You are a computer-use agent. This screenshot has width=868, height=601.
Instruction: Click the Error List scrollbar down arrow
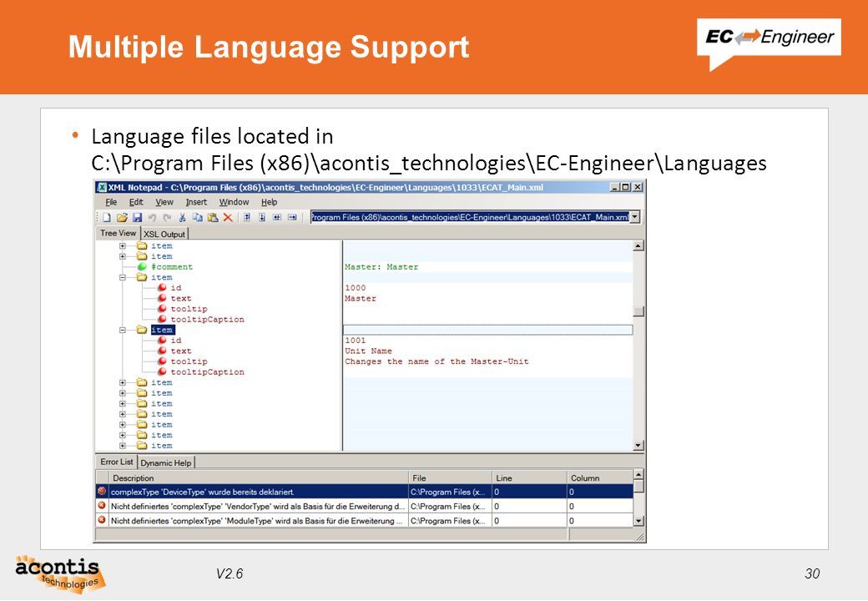point(638,521)
